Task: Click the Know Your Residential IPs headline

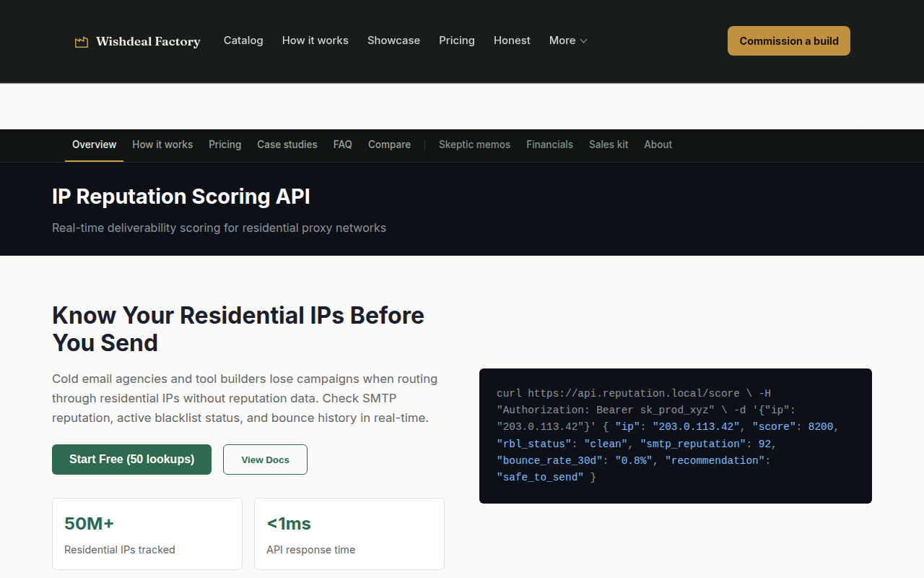Action: (238, 329)
